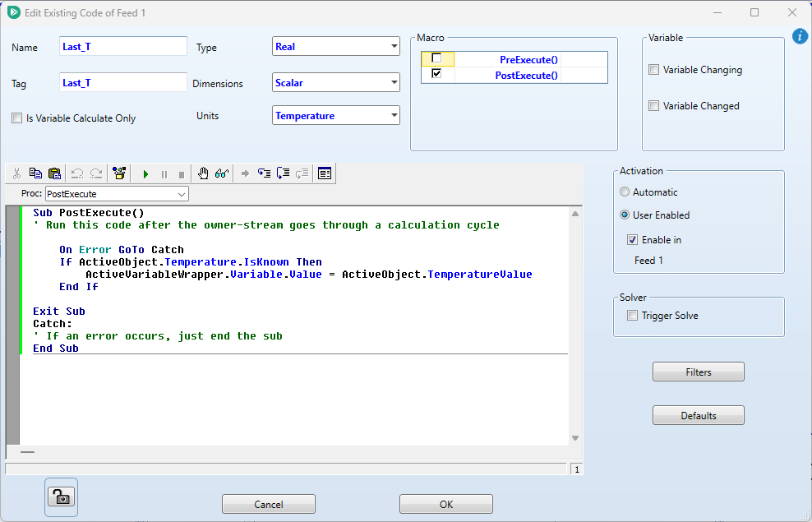Open the Proc dropdown showing PostExecute
Screen dimensions: 812x522
coord(182,193)
